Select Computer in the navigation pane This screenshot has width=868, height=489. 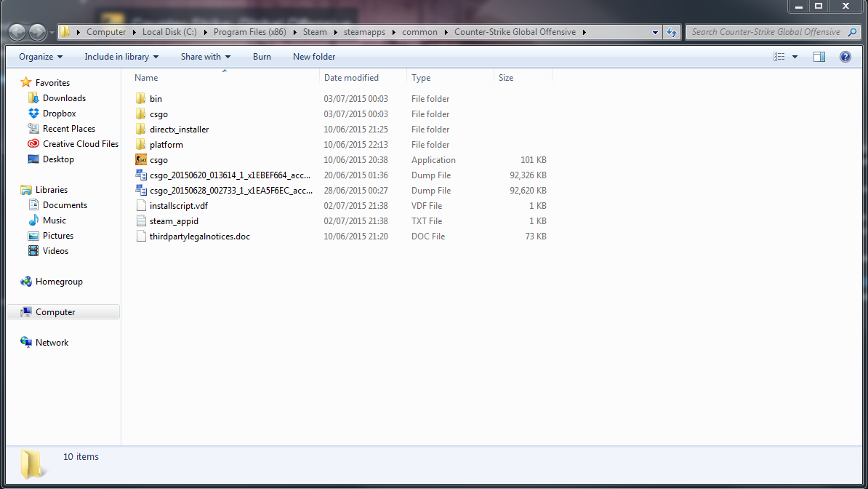pos(63,312)
